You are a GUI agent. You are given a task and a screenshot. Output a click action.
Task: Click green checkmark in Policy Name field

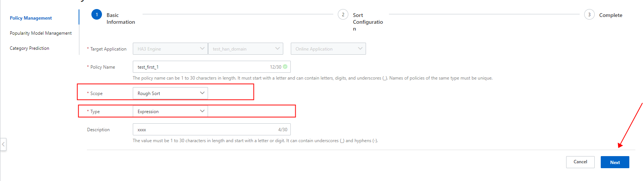pyautogui.click(x=285, y=67)
